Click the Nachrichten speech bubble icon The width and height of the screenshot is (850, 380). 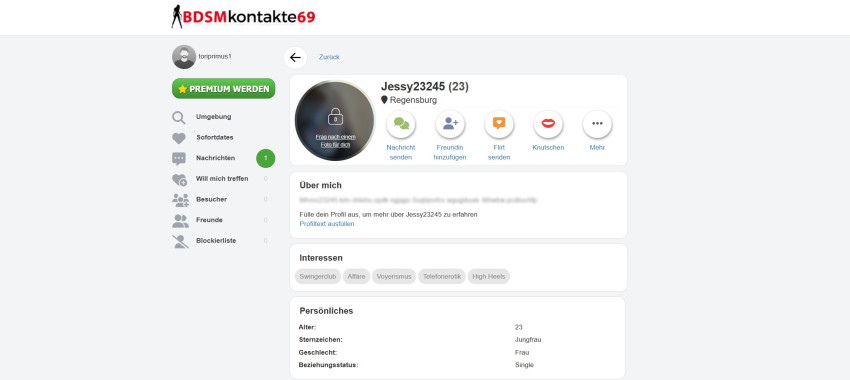(179, 159)
